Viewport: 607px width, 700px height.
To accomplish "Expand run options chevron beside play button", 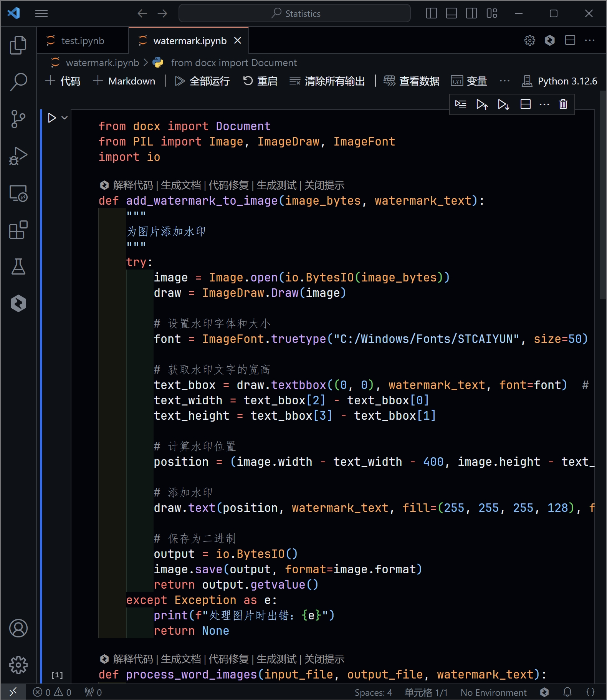I will (65, 118).
